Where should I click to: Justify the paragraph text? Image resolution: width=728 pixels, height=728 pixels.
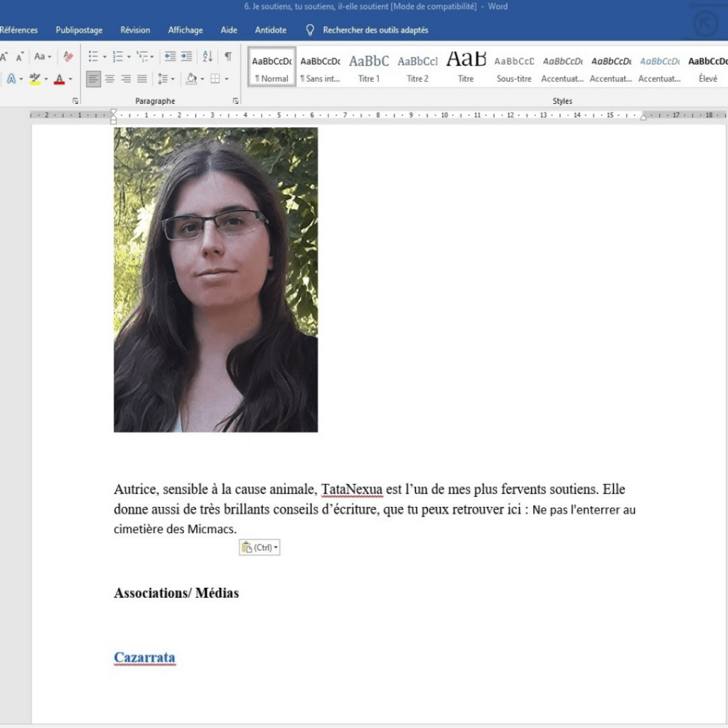[142, 79]
